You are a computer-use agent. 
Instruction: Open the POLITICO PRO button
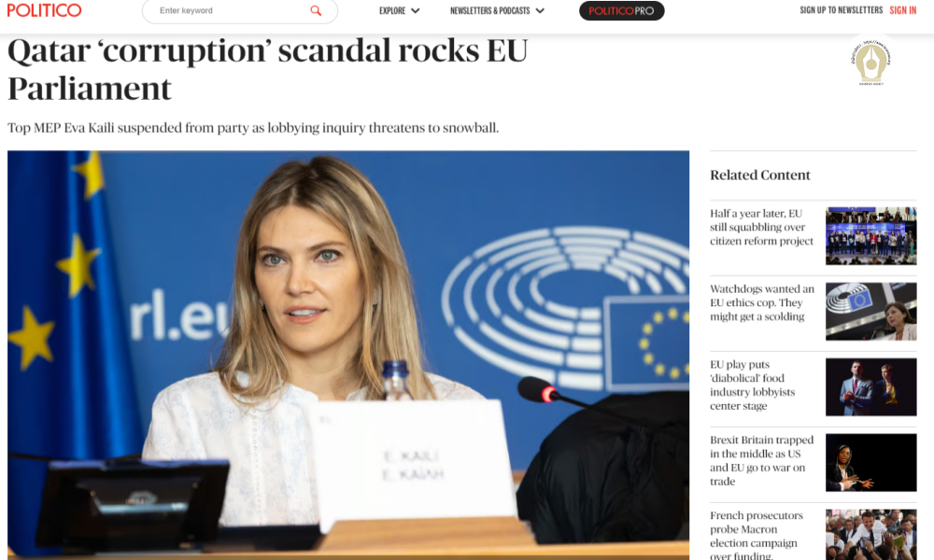(621, 10)
